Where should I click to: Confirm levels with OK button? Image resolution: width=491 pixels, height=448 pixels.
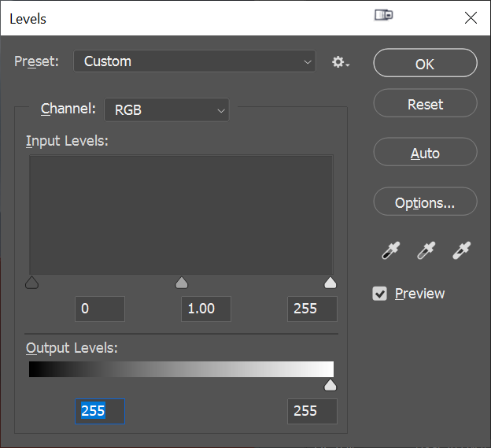point(425,63)
